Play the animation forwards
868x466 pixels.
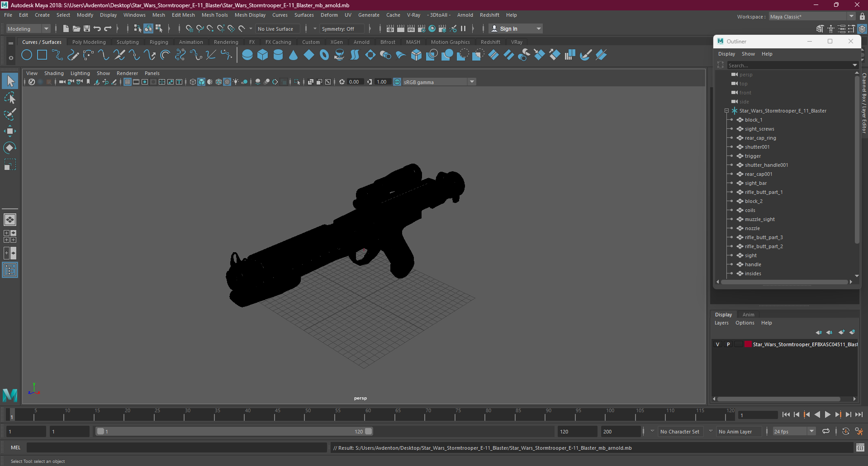click(x=827, y=414)
